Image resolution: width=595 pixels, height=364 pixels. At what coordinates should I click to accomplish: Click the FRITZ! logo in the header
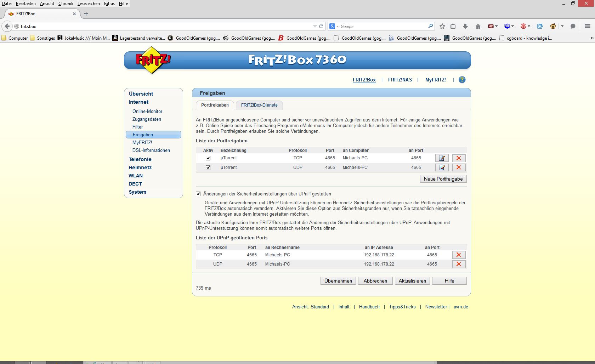coord(153,60)
